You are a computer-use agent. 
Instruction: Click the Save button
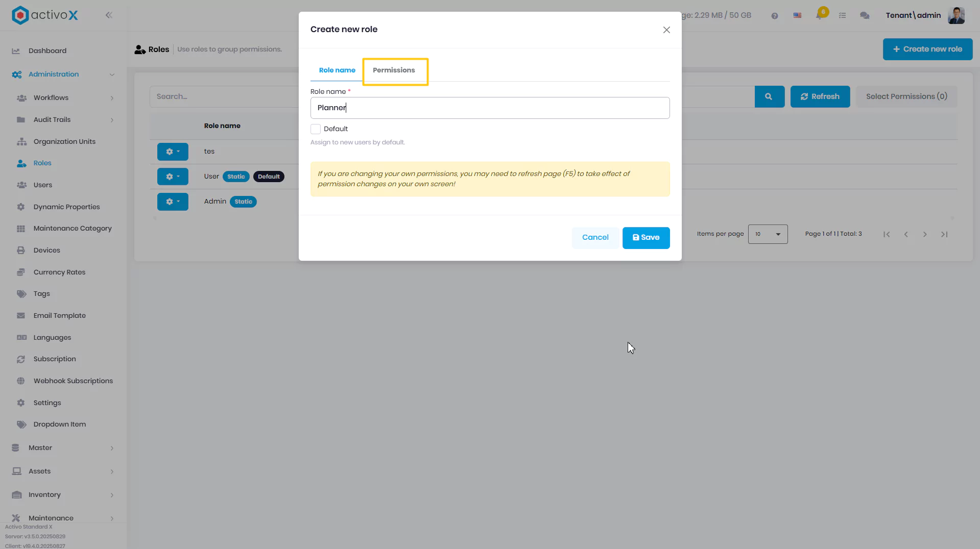[646, 238]
